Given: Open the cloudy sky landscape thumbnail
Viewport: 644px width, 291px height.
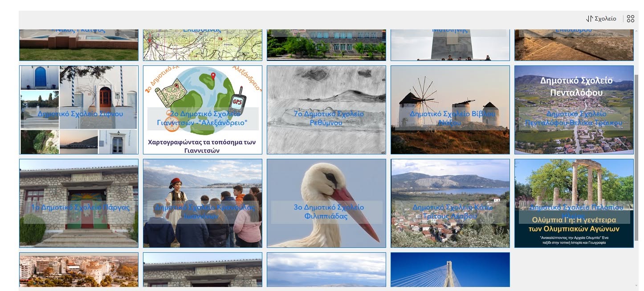Looking at the screenshot, I should point(326,270).
